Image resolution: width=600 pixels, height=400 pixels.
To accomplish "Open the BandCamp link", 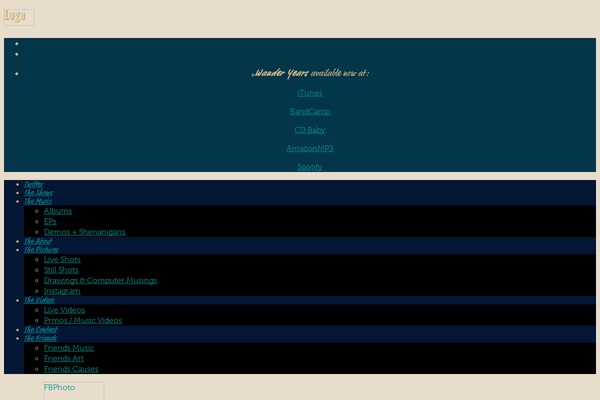I will (310, 111).
